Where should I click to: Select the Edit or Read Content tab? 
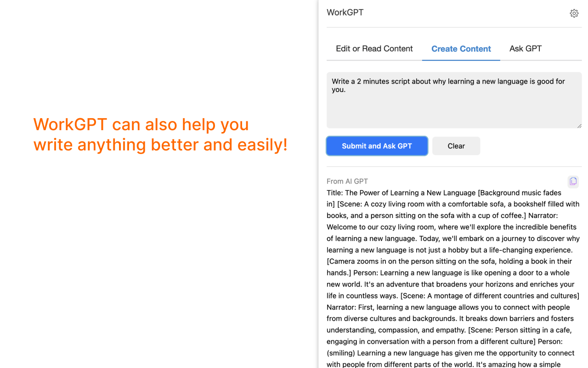[x=374, y=48]
